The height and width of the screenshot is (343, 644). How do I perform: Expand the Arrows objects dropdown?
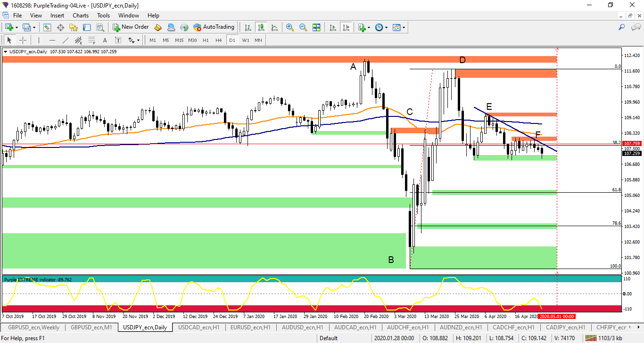[x=139, y=41]
